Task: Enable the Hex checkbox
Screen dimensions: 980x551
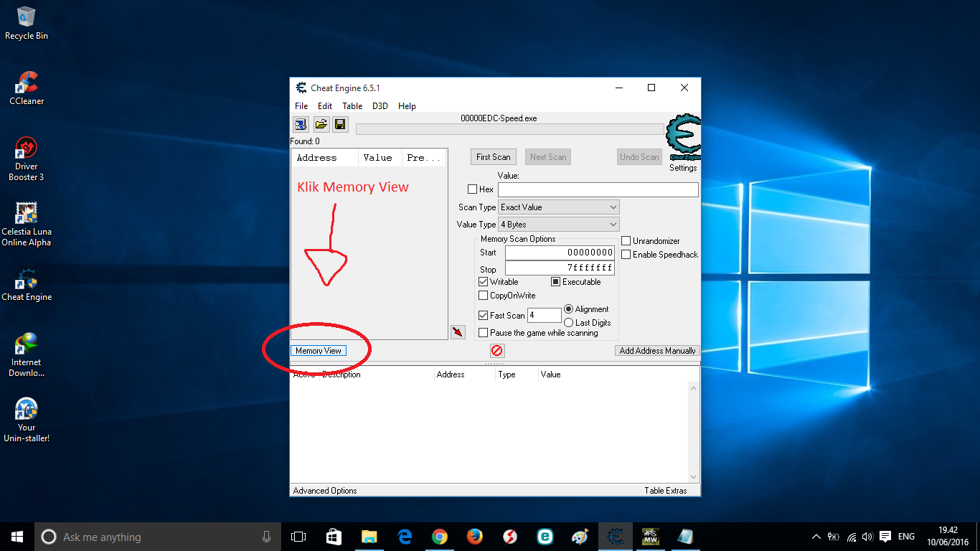Action: pyautogui.click(x=472, y=189)
